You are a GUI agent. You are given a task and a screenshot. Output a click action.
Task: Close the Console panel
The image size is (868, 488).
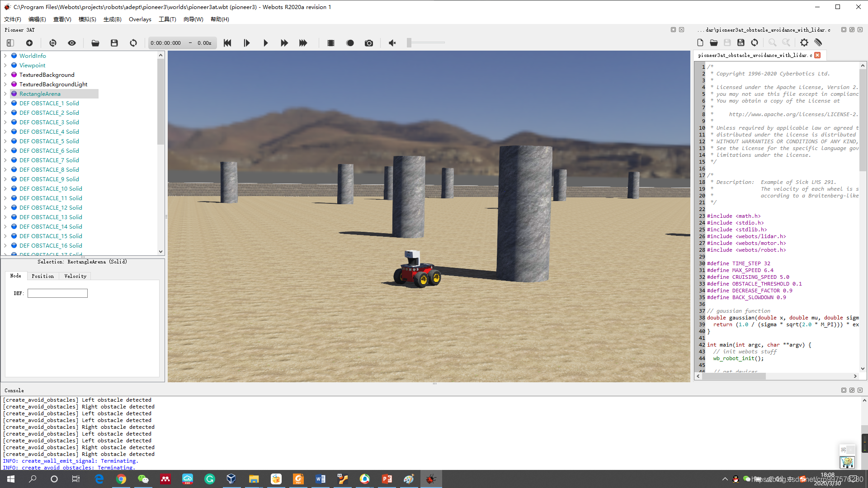(860, 390)
